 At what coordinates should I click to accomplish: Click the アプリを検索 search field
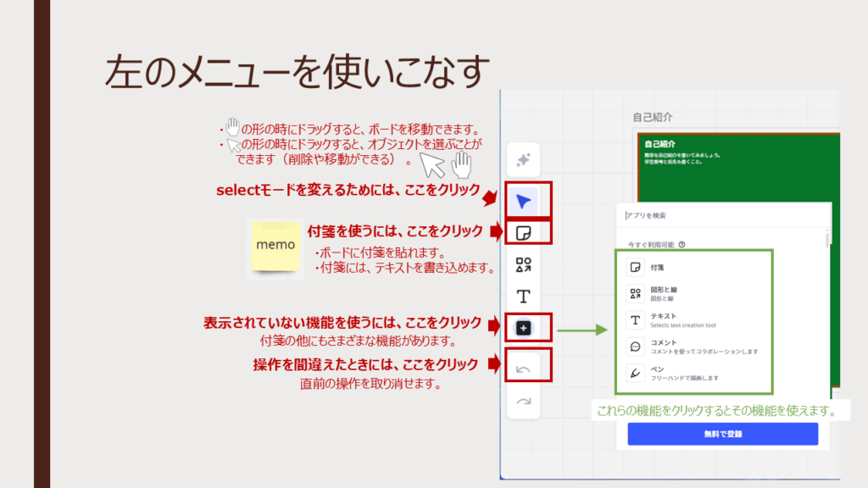click(721, 216)
